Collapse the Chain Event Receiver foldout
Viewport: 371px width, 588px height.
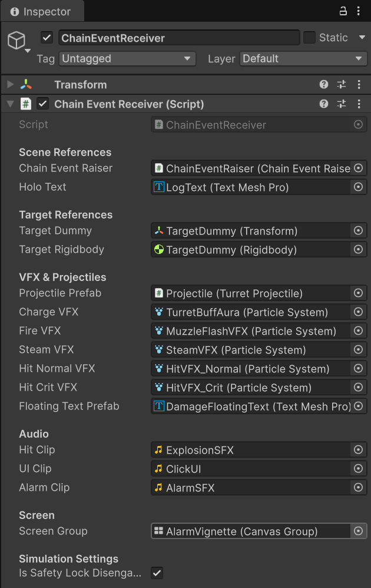11,104
